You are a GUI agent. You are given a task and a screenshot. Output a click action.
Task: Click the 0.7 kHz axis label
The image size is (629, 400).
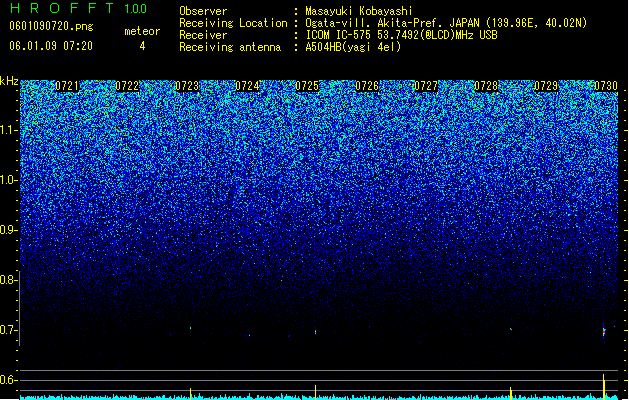coord(9,330)
